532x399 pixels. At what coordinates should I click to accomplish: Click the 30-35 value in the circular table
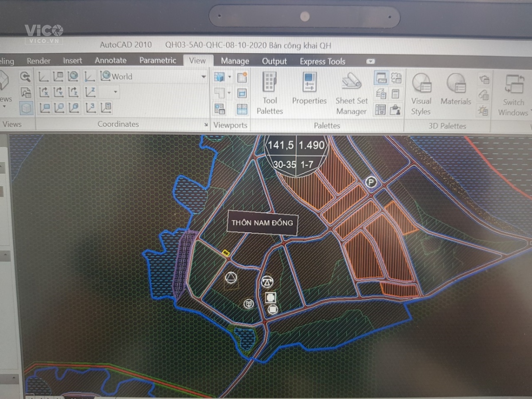point(284,164)
